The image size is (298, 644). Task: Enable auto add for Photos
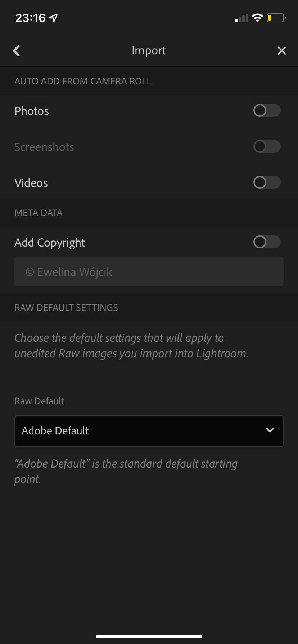267,111
